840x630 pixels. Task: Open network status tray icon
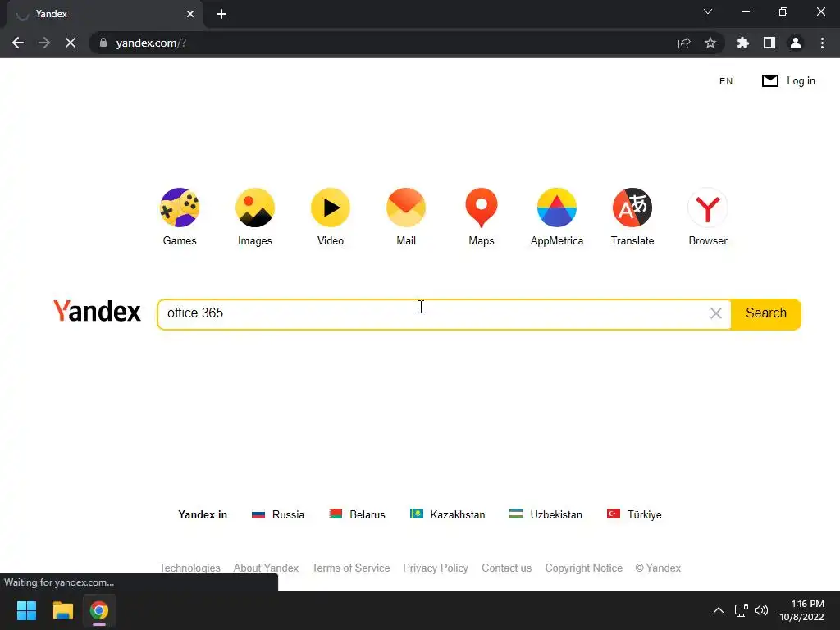(x=742, y=610)
